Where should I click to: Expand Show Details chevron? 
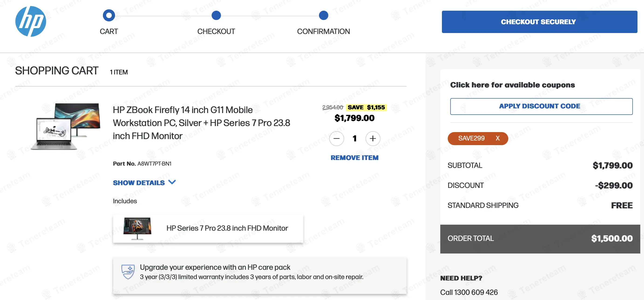(x=172, y=182)
